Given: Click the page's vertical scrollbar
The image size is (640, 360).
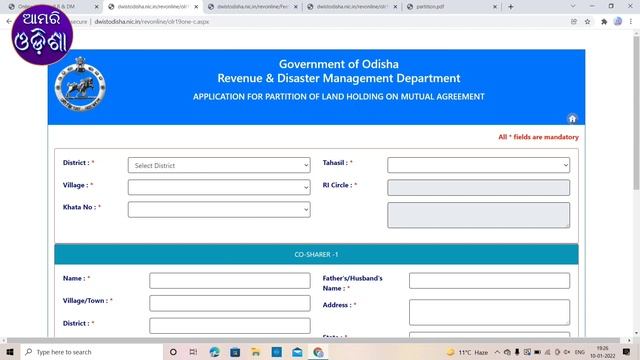Looking at the screenshot, I should [636, 112].
